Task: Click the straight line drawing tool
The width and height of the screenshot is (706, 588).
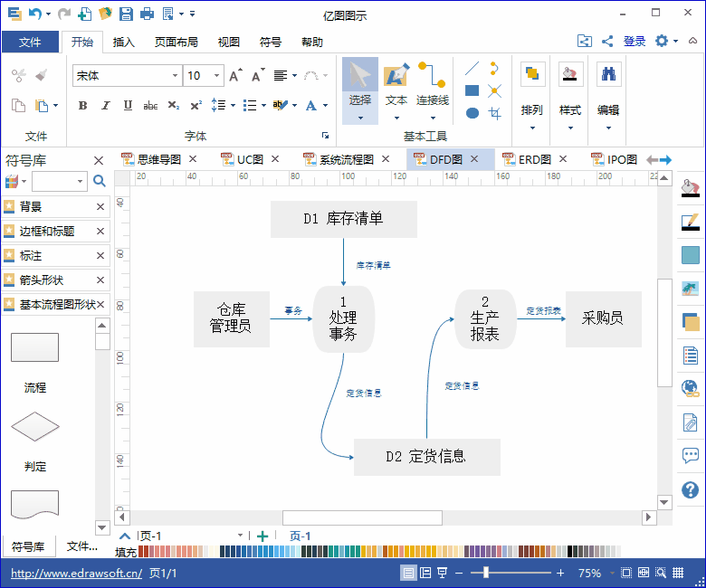Action: (x=472, y=68)
